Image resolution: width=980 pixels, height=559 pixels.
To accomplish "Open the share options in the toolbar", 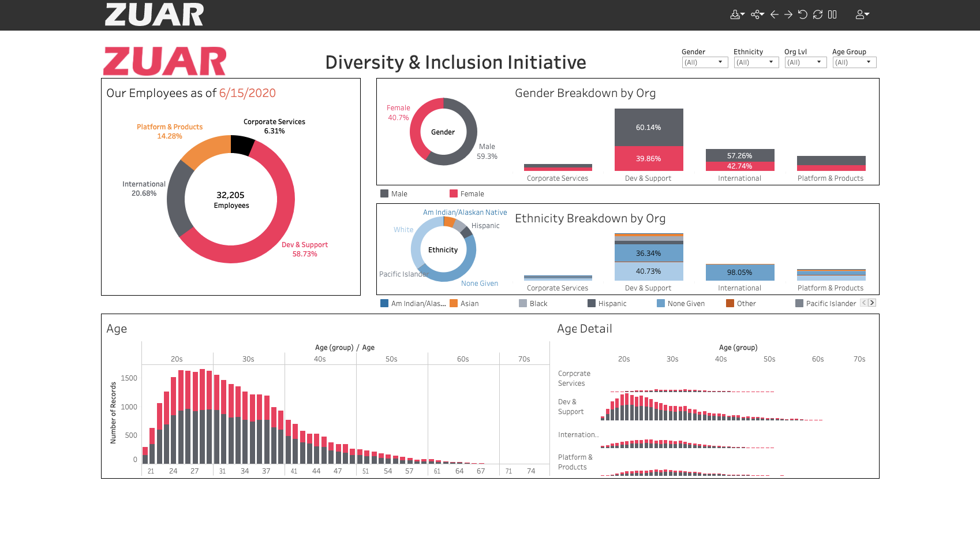I will 756,14.
